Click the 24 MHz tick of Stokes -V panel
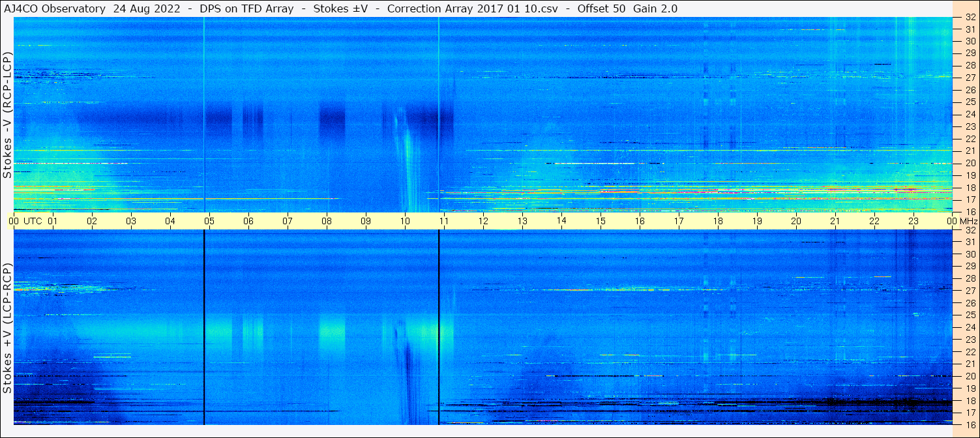The height and width of the screenshot is (438, 980). [970, 114]
